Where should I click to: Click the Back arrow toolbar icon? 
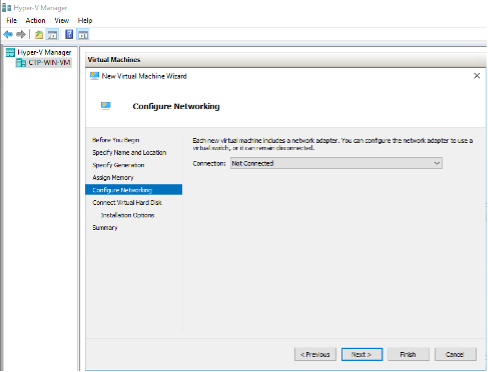coord(8,34)
